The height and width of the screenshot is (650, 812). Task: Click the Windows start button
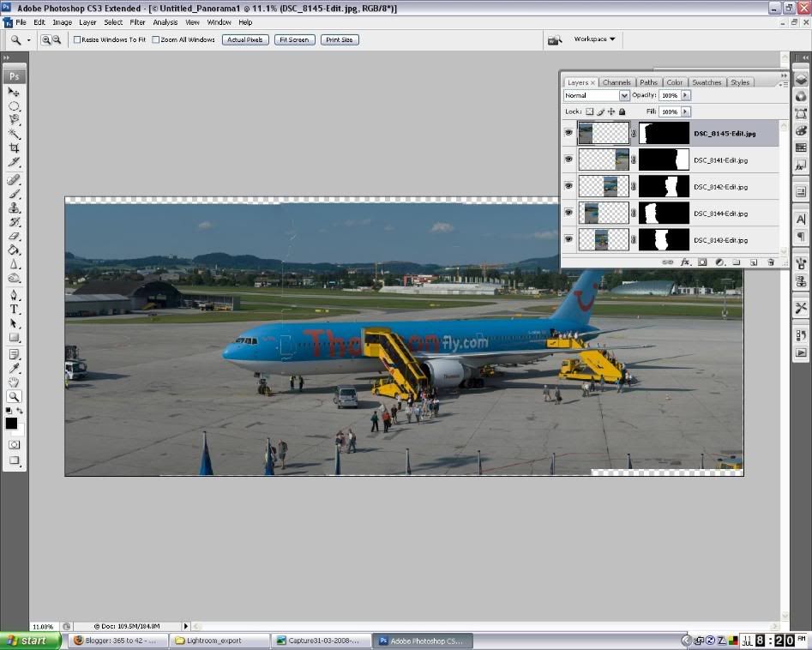click(x=30, y=641)
